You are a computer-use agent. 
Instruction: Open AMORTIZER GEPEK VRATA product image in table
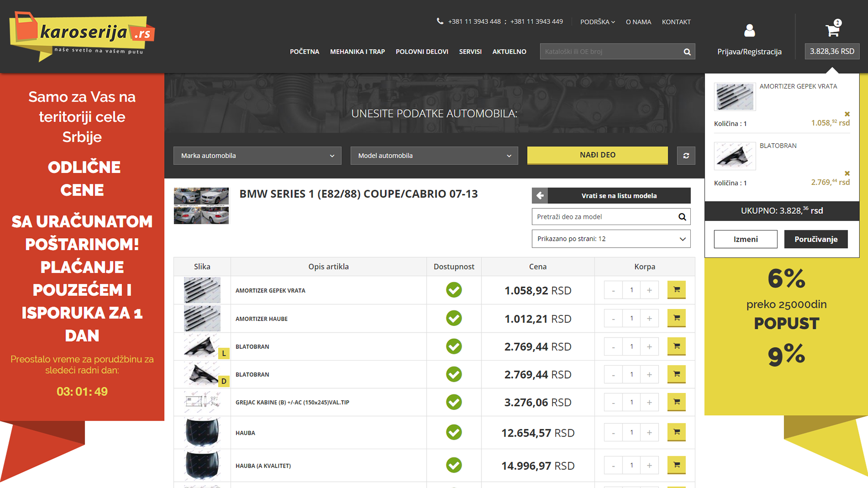(x=202, y=290)
